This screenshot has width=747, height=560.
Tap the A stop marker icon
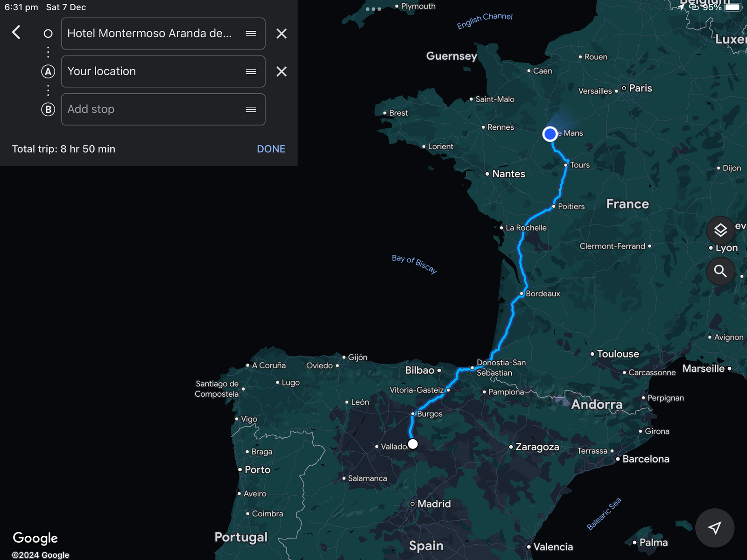click(x=48, y=71)
